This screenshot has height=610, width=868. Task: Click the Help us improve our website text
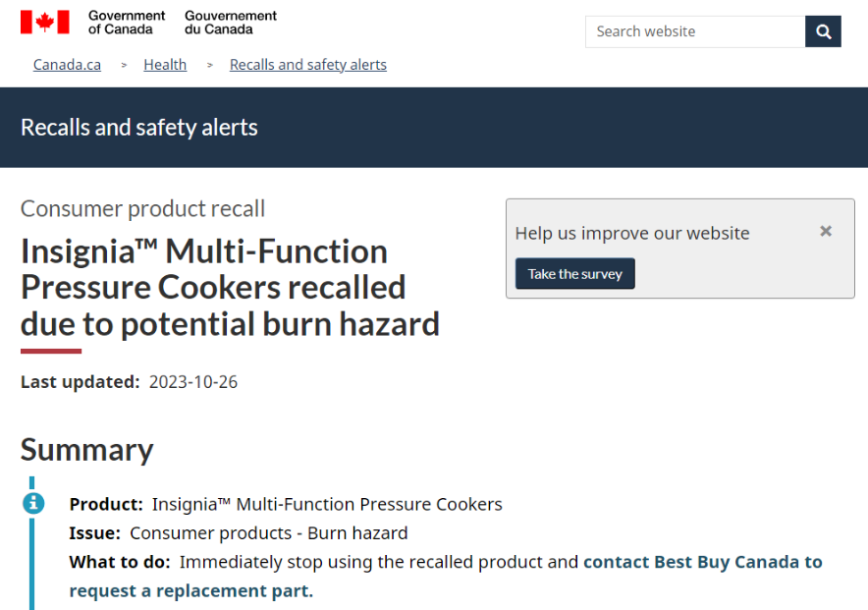(632, 233)
